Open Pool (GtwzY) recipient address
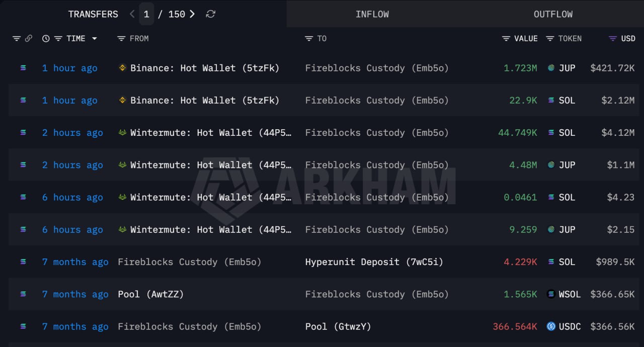The width and height of the screenshot is (644, 347). 338,326
